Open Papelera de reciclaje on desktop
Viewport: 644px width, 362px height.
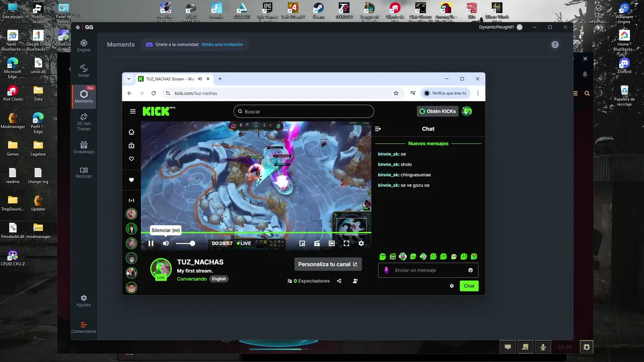(x=624, y=96)
